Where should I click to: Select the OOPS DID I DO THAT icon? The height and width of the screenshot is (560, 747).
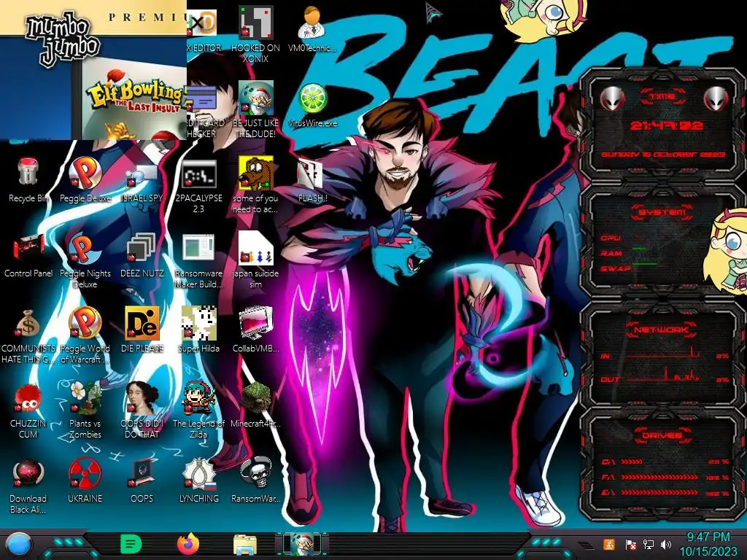pyautogui.click(x=142, y=411)
